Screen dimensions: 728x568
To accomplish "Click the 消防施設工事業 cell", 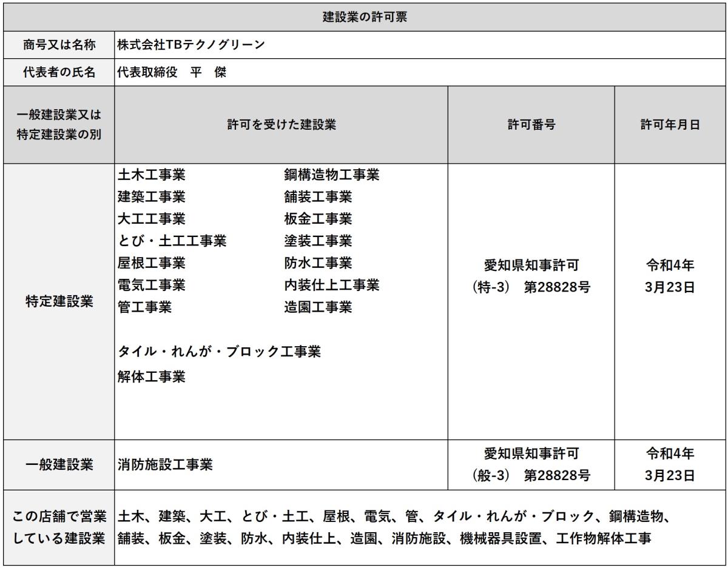I will pyautogui.click(x=165, y=465).
